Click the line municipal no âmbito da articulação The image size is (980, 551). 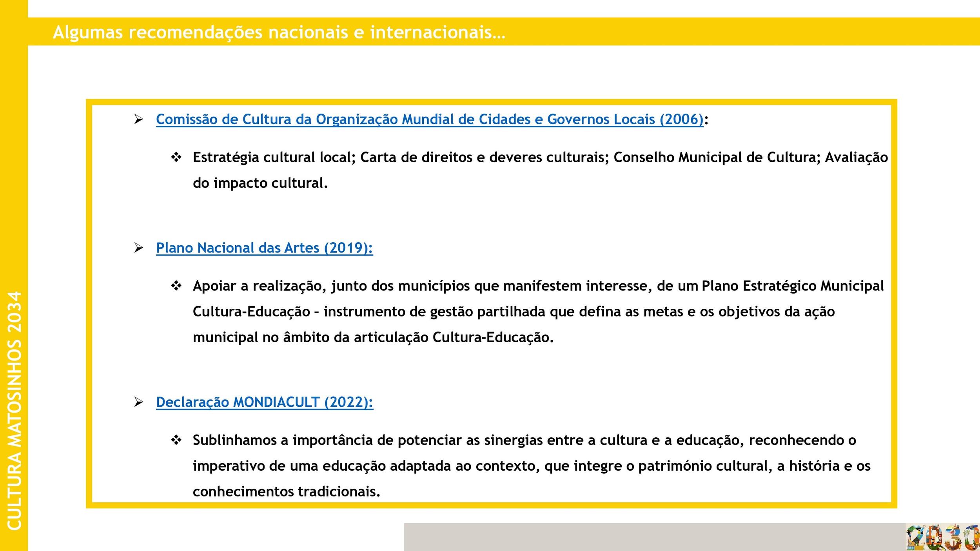373,337
